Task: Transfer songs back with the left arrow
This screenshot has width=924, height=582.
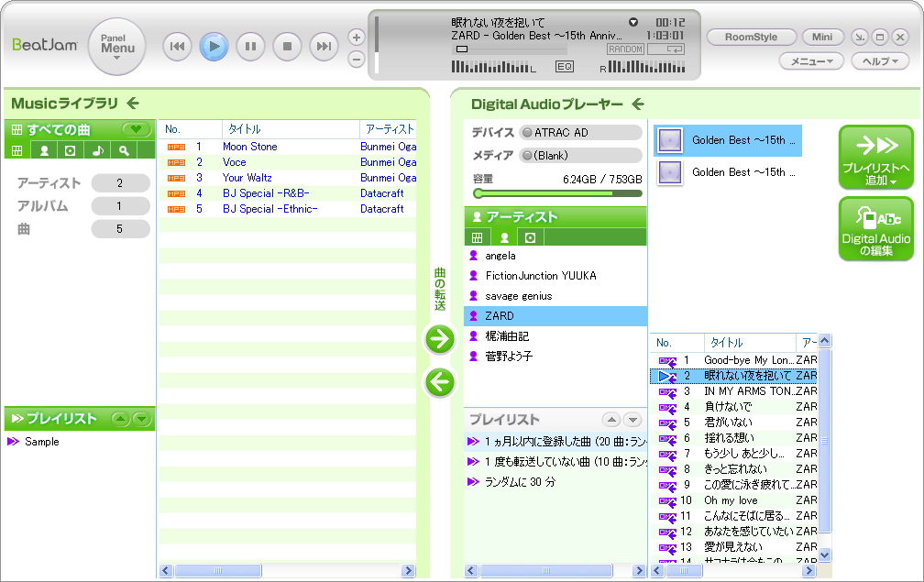Action: coord(440,383)
